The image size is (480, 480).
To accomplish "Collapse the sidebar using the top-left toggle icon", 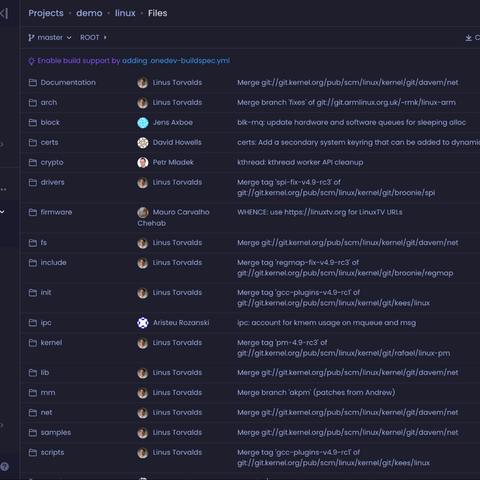I will [x=4, y=13].
